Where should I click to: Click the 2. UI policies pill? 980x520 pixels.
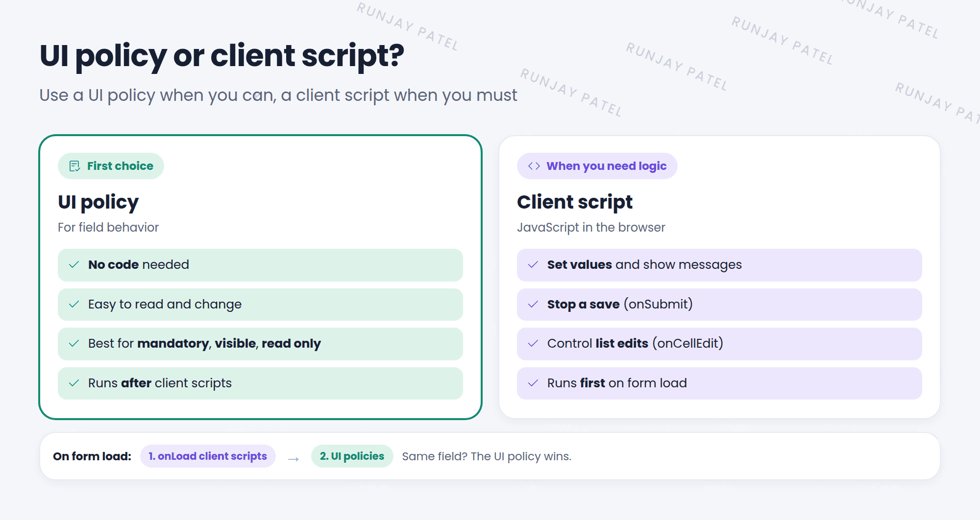[x=352, y=456]
